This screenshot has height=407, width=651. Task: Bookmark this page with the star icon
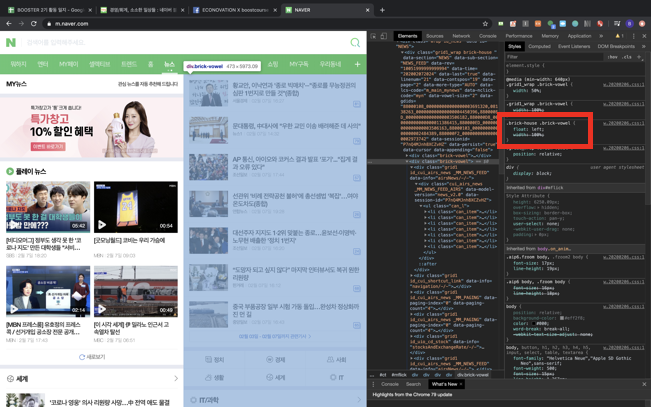pos(485,24)
